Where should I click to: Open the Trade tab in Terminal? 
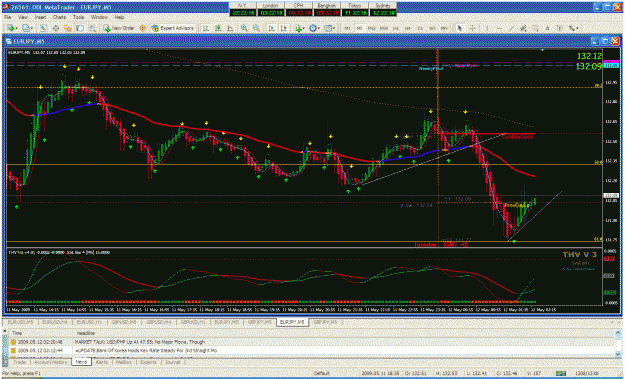pyautogui.click(x=19, y=362)
